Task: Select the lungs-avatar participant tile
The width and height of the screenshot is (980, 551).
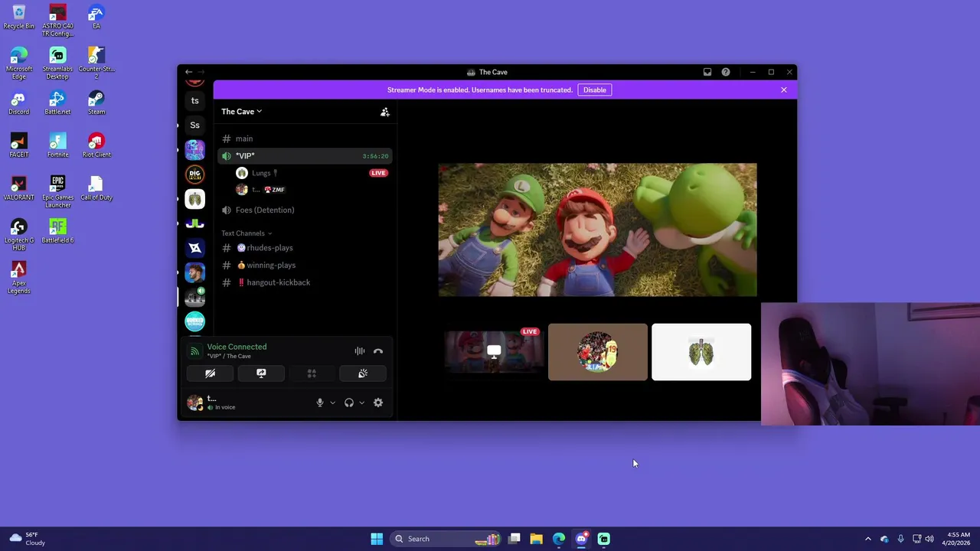Action: [x=701, y=352]
